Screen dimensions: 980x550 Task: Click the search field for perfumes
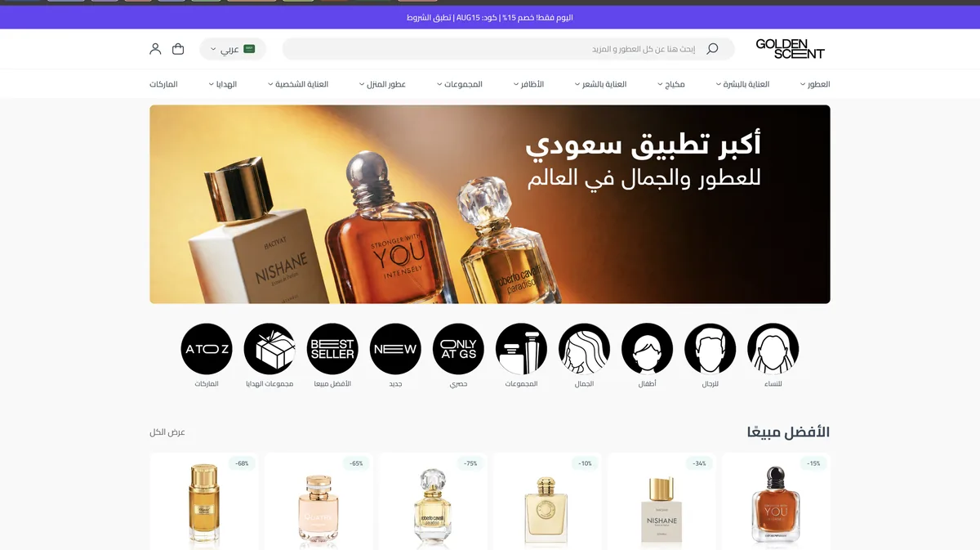tap(508, 49)
